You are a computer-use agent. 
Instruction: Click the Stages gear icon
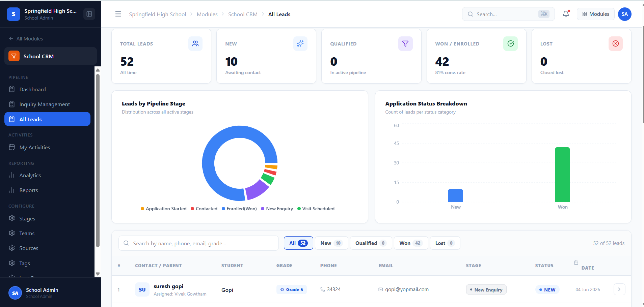(12, 218)
